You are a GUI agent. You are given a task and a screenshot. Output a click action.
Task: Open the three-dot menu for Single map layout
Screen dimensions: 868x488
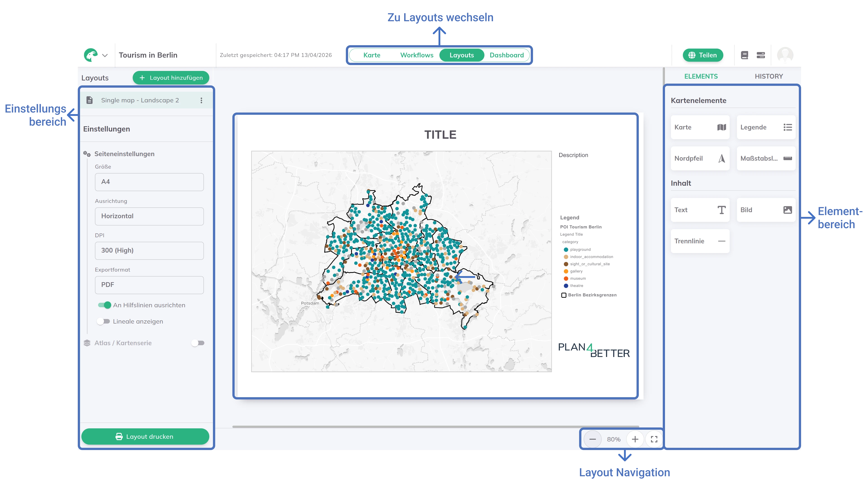pyautogui.click(x=201, y=100)
